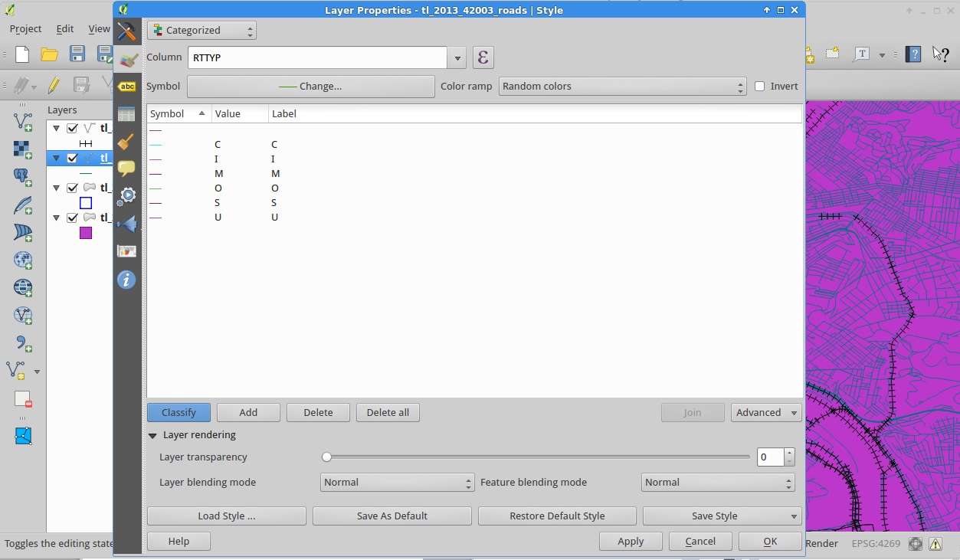Open the Labels tab (abc icon)
The width and height of the screenshot is (960, 560).
126,87
